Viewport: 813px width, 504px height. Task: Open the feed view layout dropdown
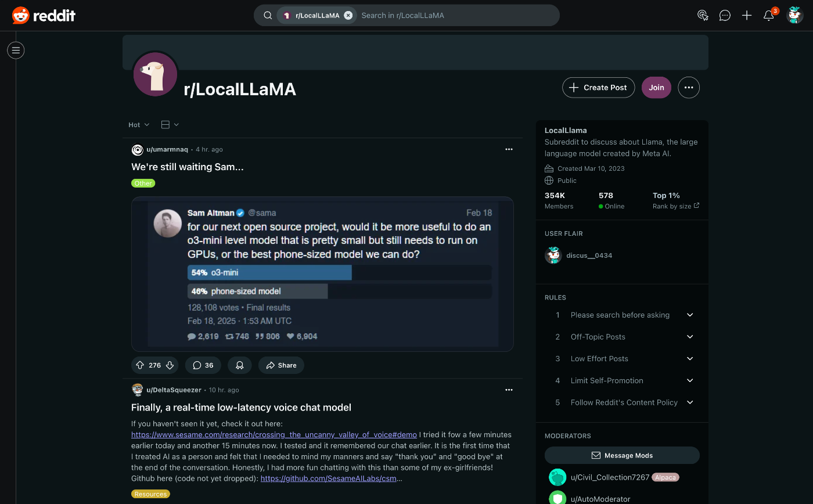point(170,125)
